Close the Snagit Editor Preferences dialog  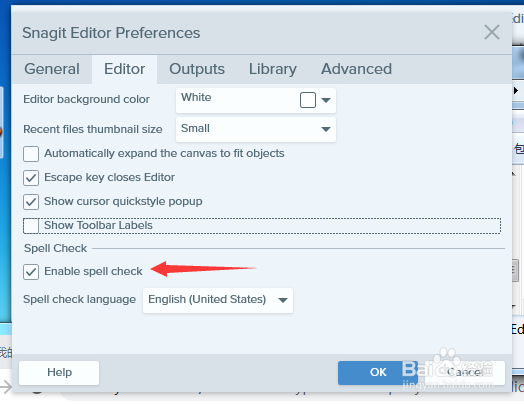(492, 32)
